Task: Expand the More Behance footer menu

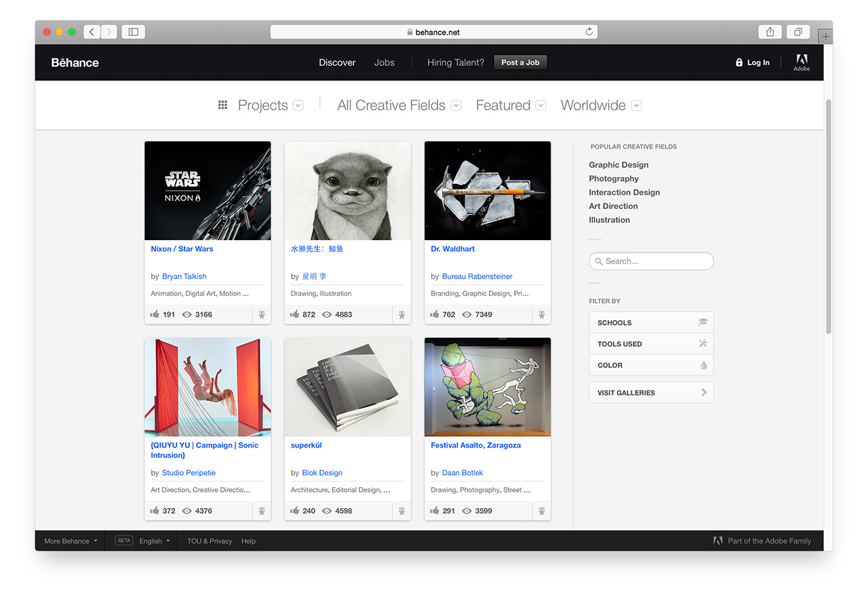Action: (71, 541)
